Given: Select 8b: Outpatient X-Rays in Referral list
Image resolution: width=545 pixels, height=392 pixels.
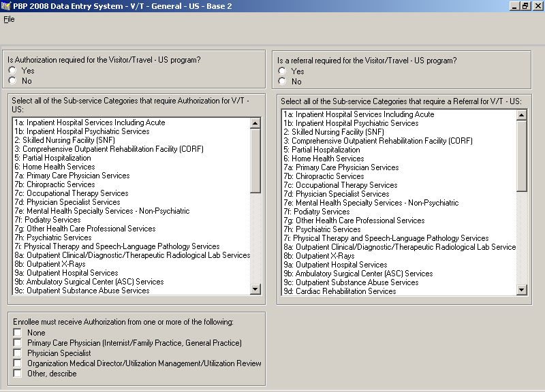Looking at the screenshot, I should [399, 256].
